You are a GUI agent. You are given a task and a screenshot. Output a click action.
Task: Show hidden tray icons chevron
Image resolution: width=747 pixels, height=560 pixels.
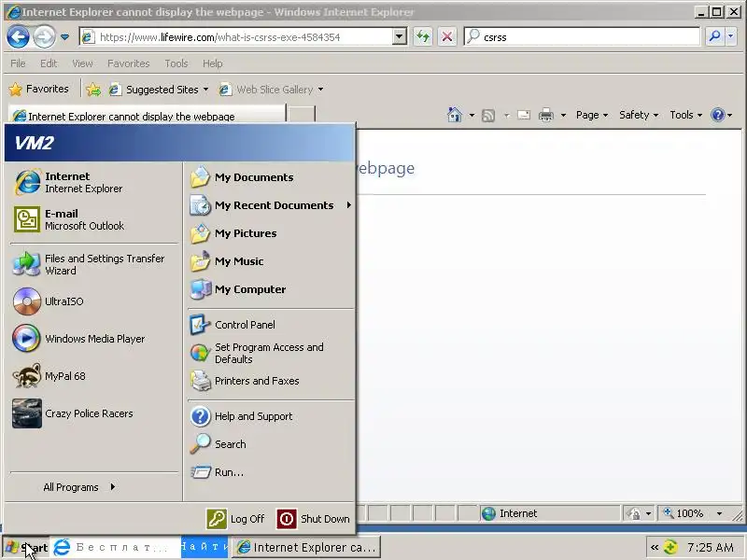[x=655, y=547]
